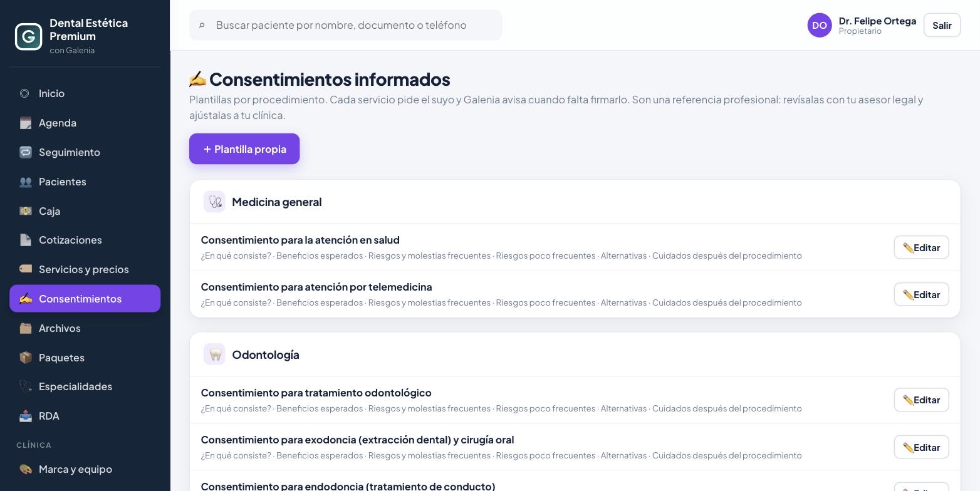
Task: Click the Pacientes people icon
Action: click(x=25, y=182)
